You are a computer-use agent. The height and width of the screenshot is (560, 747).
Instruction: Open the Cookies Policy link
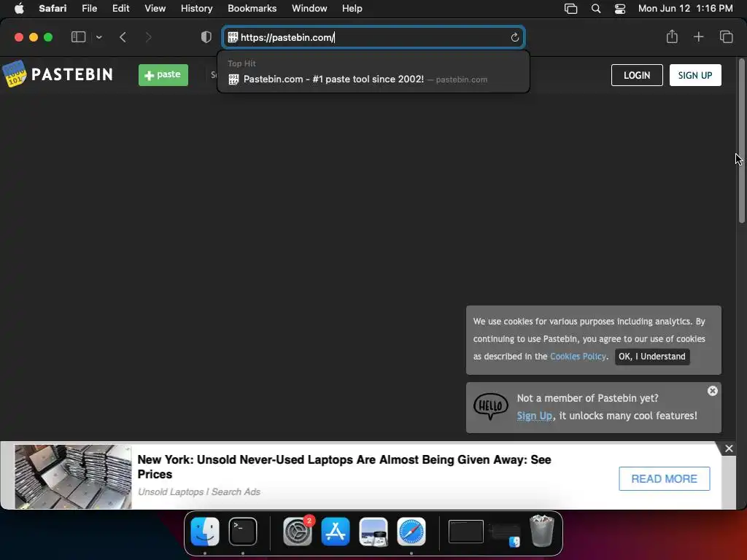tap(578, 356)
